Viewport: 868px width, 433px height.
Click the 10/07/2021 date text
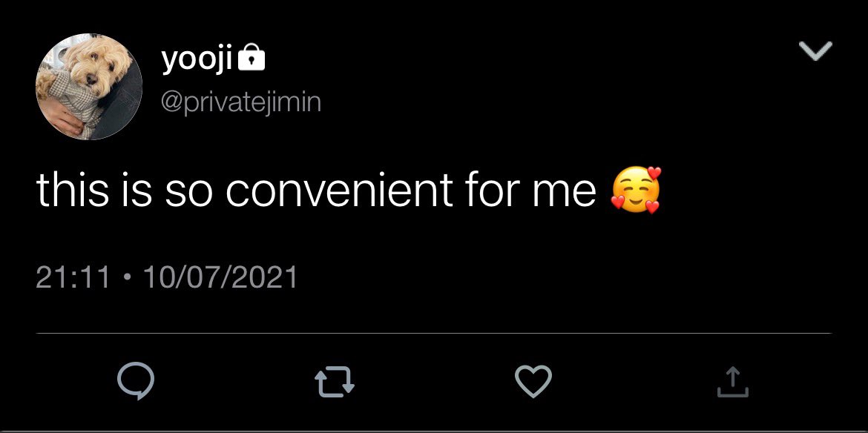[220, 277]
